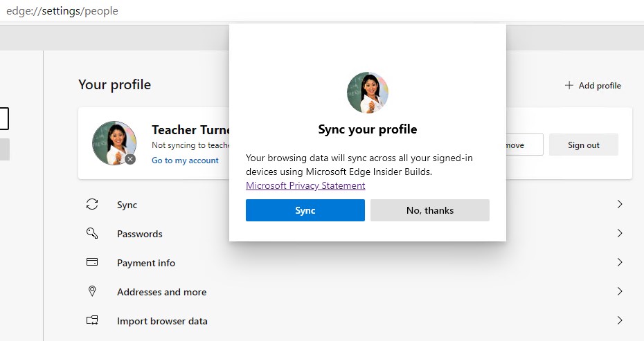Open Addresses and more settings row
Viewport: 644px width, 341px height.
tap(355, 292)
